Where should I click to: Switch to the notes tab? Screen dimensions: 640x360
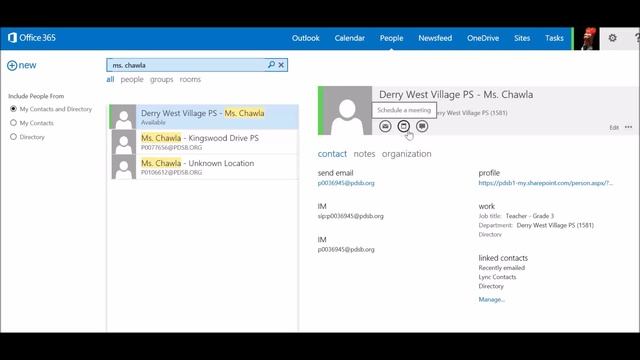click(x=364, y=154)
